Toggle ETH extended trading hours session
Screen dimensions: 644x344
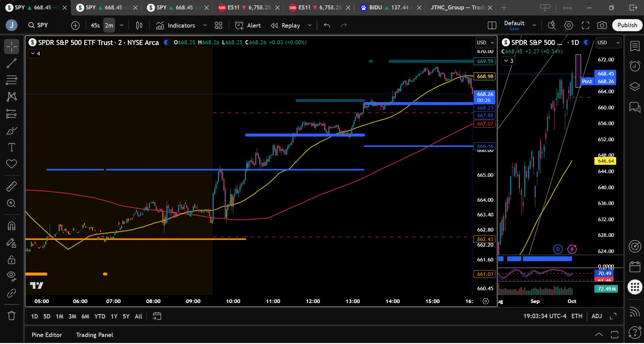[x=577, y=316]
